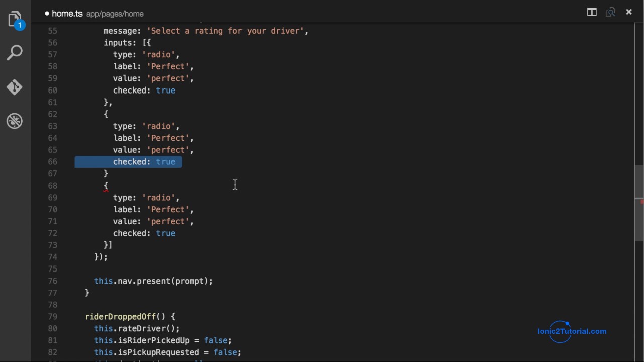The width and height of the screenshot is (644, 362).
Task: Click 'checked: true' on line 60
Action: click(x=144, y=90)
